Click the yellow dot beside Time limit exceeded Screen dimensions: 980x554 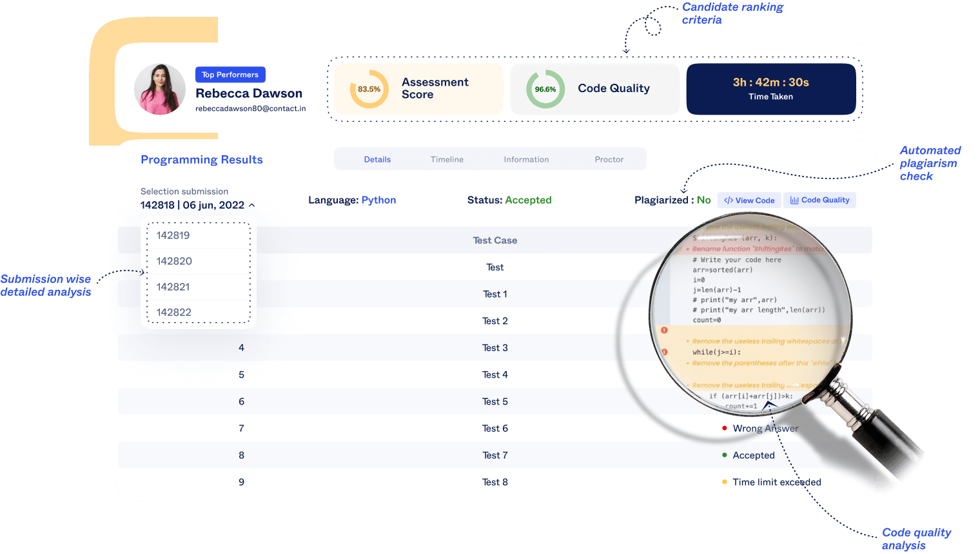point(725,482)
